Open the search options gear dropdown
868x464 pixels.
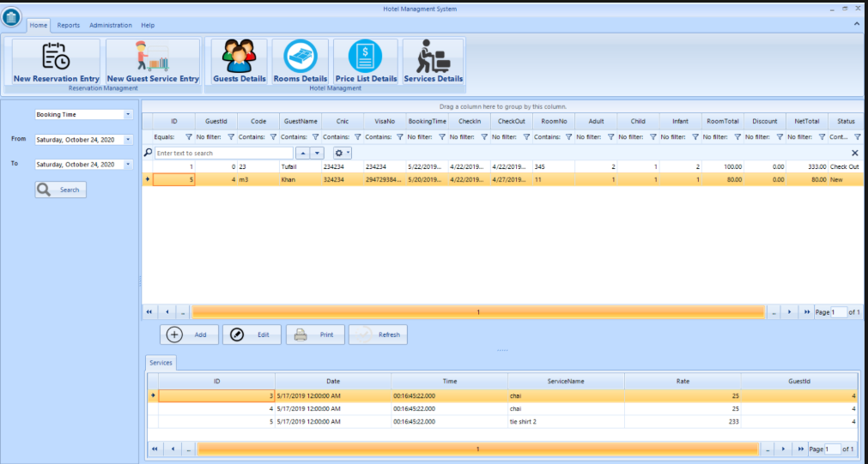(343, 153)
